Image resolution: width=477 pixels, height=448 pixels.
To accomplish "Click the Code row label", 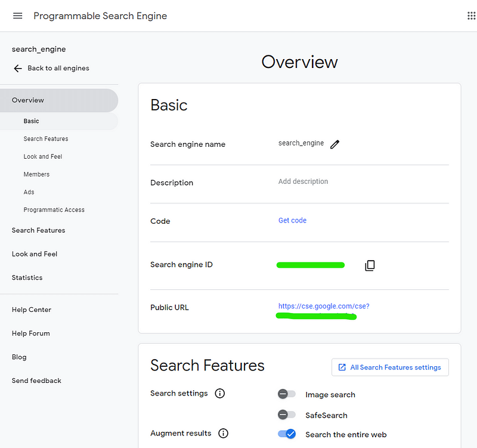I will click(160, 221).
